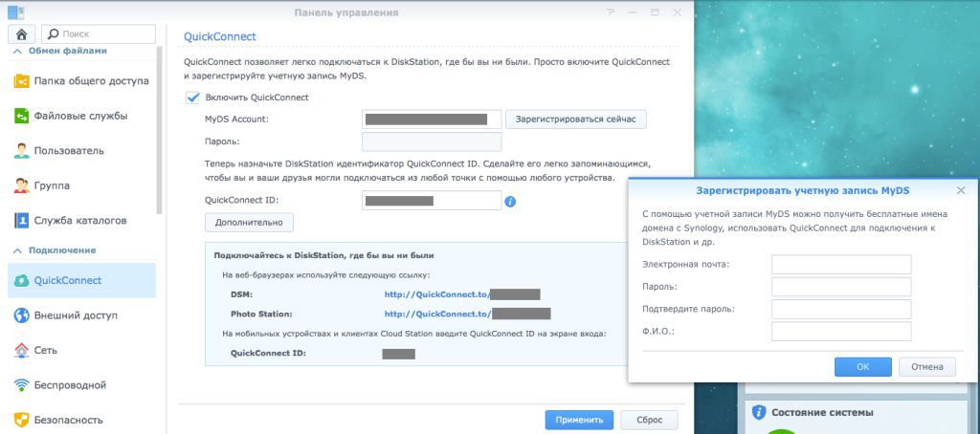Open Беспроводной wireless settings
This screenshot has height=434, width=980.
82,385
